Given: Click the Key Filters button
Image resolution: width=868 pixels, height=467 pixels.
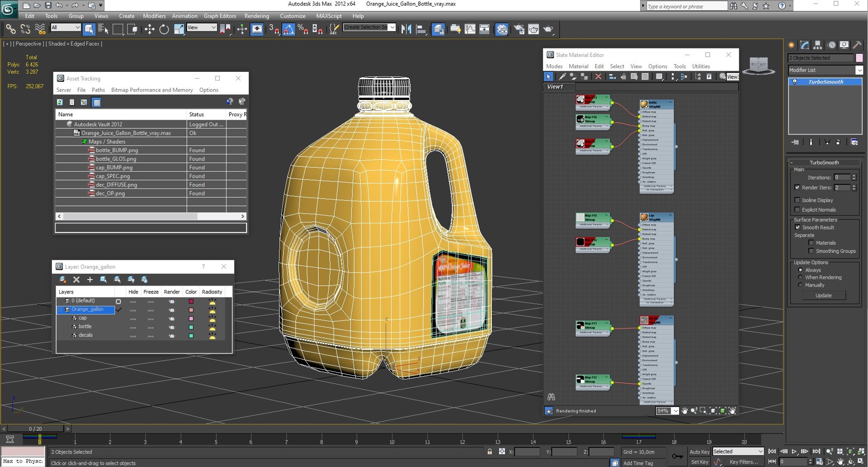Looking at the screenshot, I should pos(743,462).
